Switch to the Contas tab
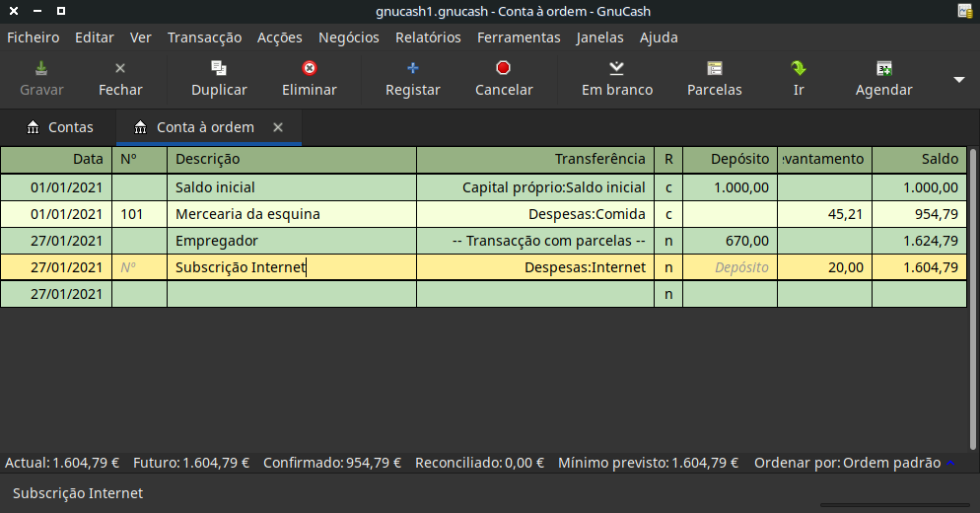 coord(59,127)
